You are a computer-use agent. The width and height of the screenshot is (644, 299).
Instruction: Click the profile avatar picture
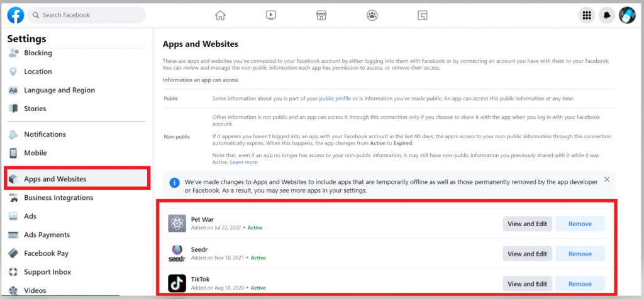click(x=627, y=16)
